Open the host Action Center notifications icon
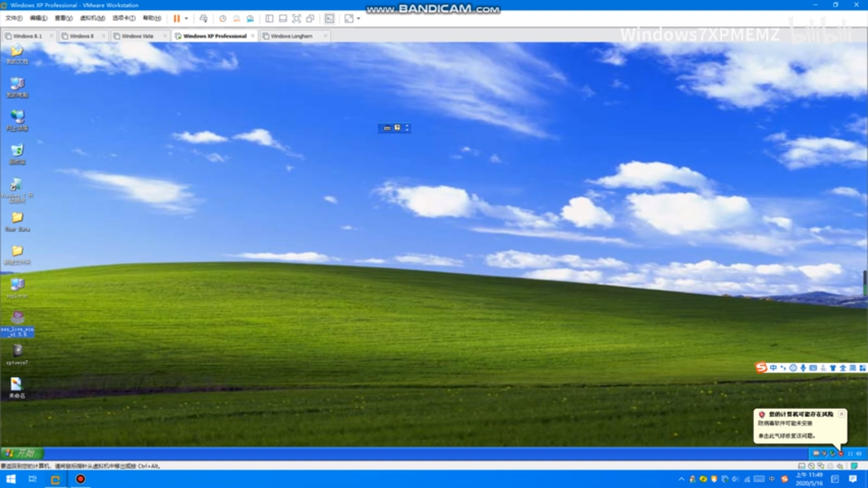The height and width of the screenshot is (488, 868). pos(853,479)
